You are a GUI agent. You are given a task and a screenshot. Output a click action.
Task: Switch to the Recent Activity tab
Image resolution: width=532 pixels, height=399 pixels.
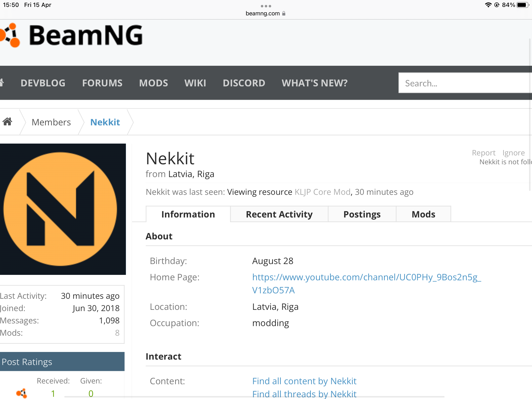pos(279,214)
